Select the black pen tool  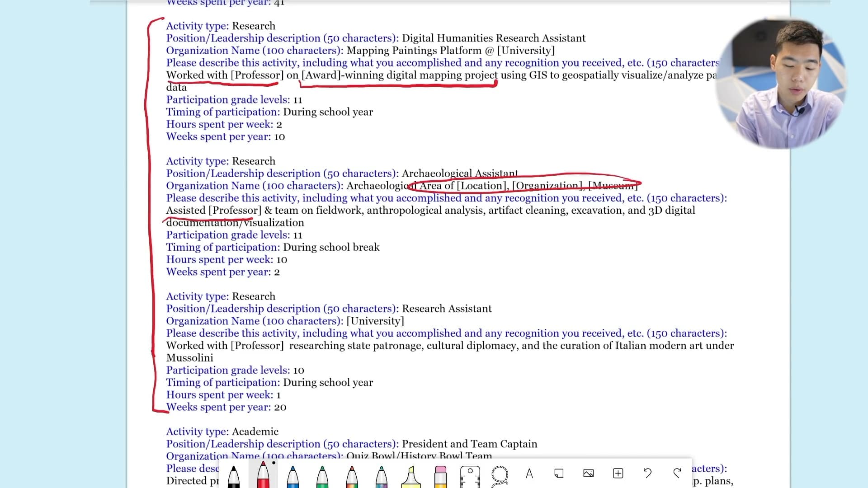pyautogui.click(x=233, y=475)
